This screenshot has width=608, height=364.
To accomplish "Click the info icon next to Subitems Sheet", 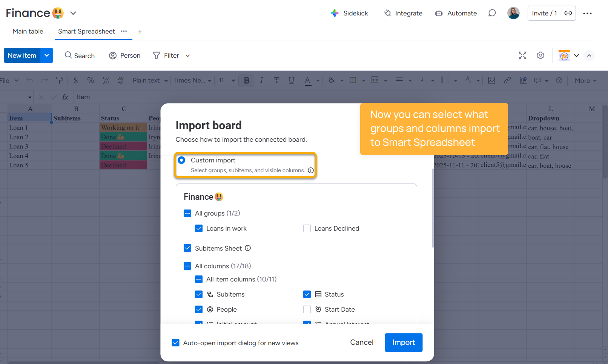I will click(x=248, y=248).
